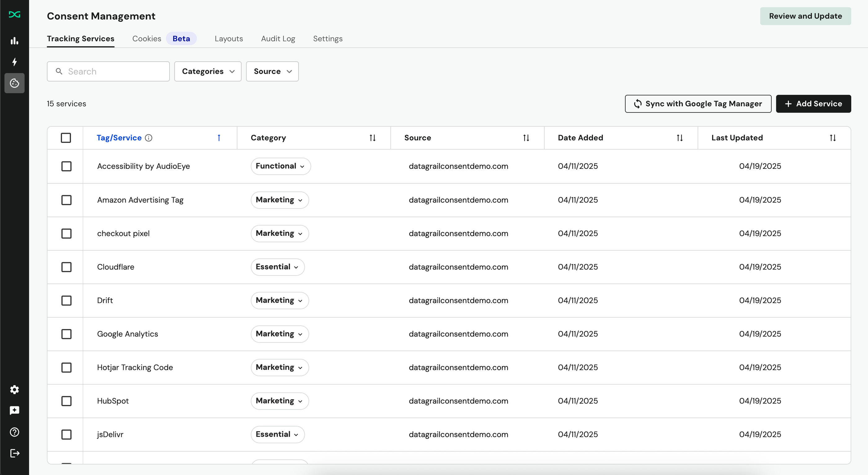Sort by Tag/Service ascending arrow
868x475 pixels.
[x=219, y=138]
